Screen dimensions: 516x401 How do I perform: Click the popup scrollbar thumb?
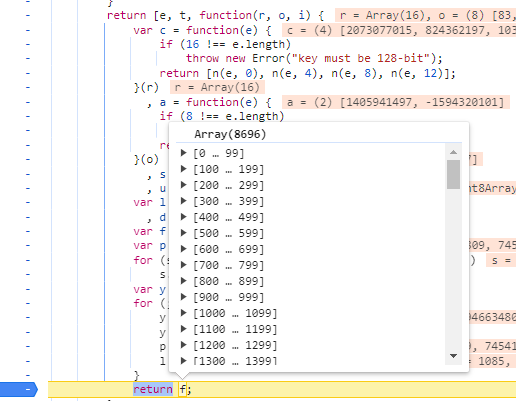coord(453,174)
